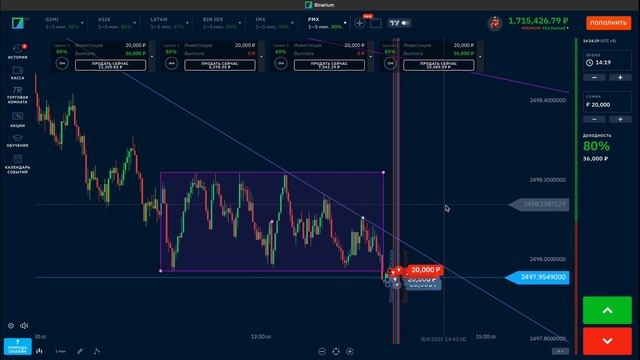The image size is (640, 360).
Task: Click the bottom-right chart scroll button
Action: point(560,351)
